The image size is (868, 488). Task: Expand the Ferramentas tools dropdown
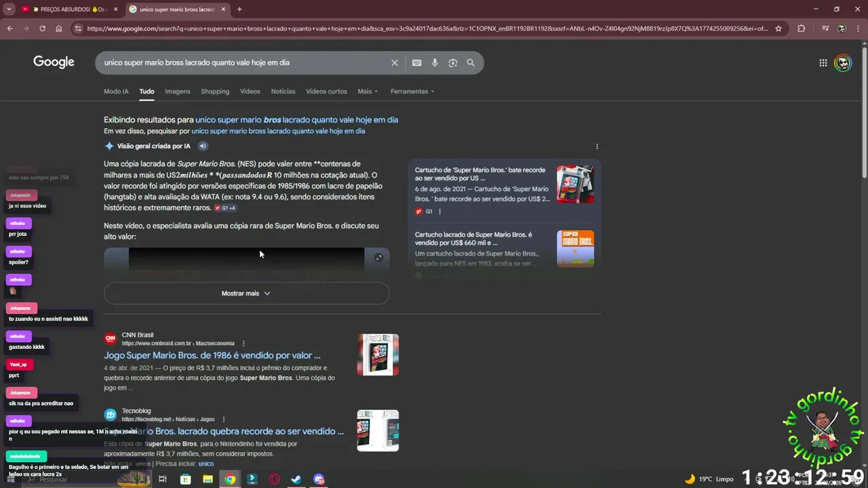point(412,91)
